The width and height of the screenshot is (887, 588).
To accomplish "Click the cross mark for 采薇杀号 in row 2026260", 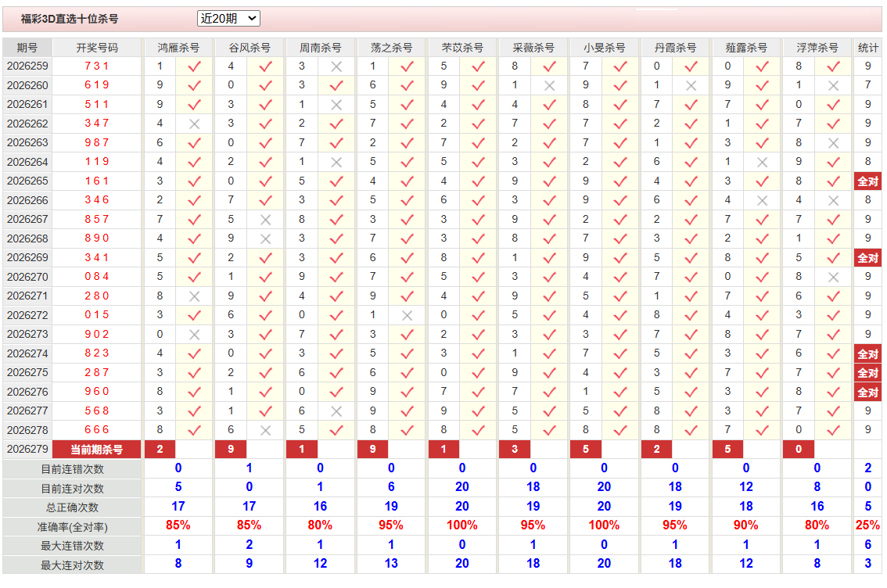I will click(549, 86).
